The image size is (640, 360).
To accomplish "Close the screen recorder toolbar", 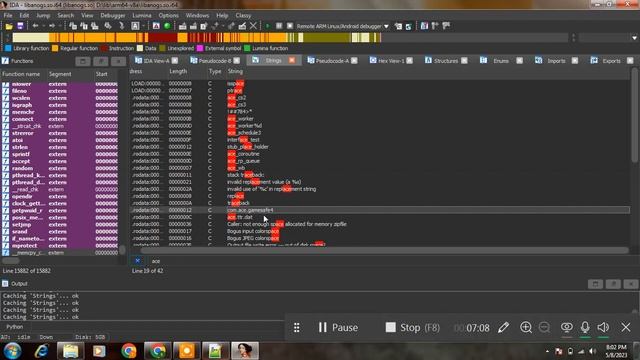I will click(x=626, y=327).
